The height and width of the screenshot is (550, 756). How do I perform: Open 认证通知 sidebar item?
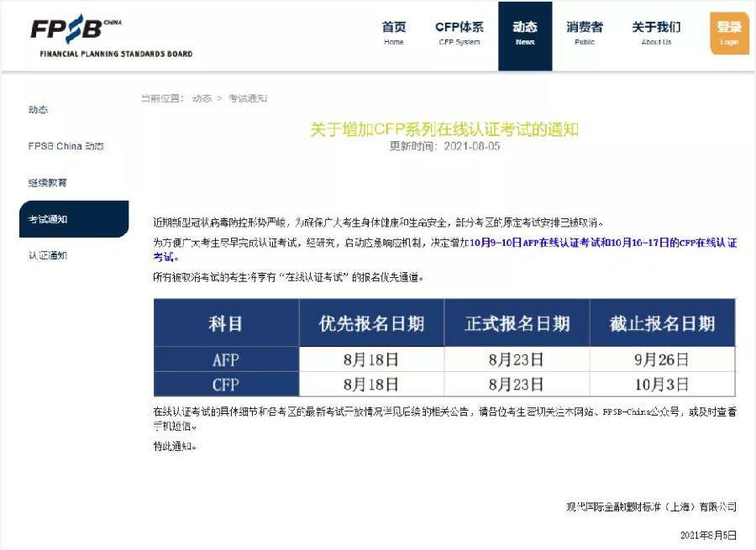click(x=47, y=255)
